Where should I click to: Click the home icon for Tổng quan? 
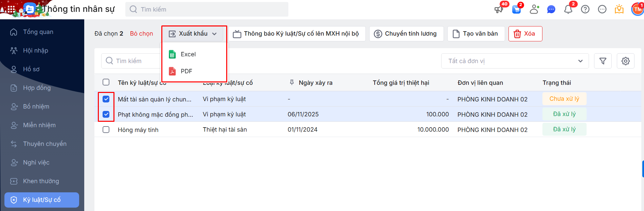point(14,32)
